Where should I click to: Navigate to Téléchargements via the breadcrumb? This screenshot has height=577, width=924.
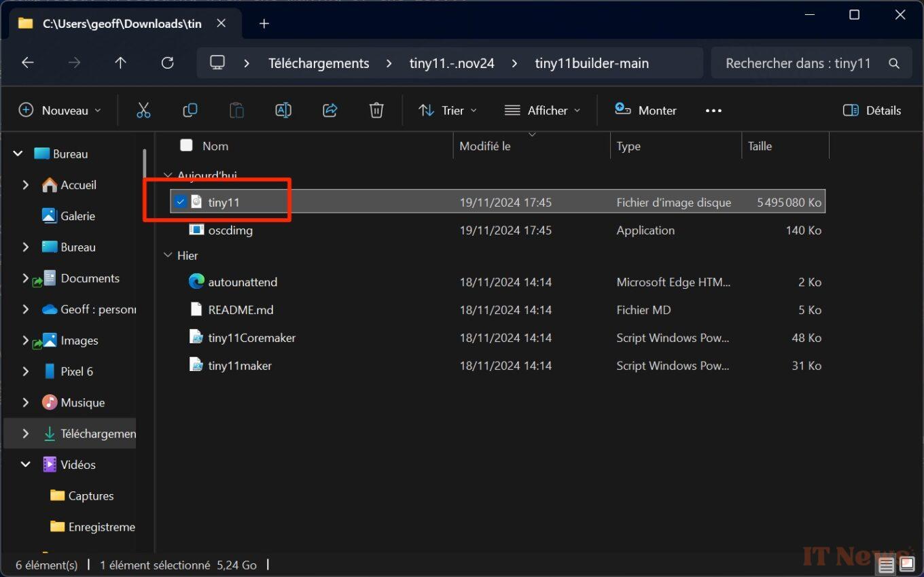318,63
